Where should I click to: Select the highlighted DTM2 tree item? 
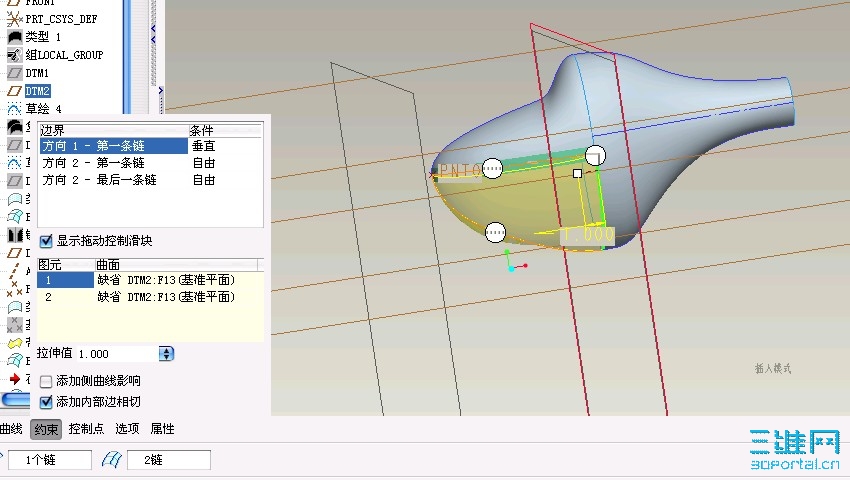37,91
